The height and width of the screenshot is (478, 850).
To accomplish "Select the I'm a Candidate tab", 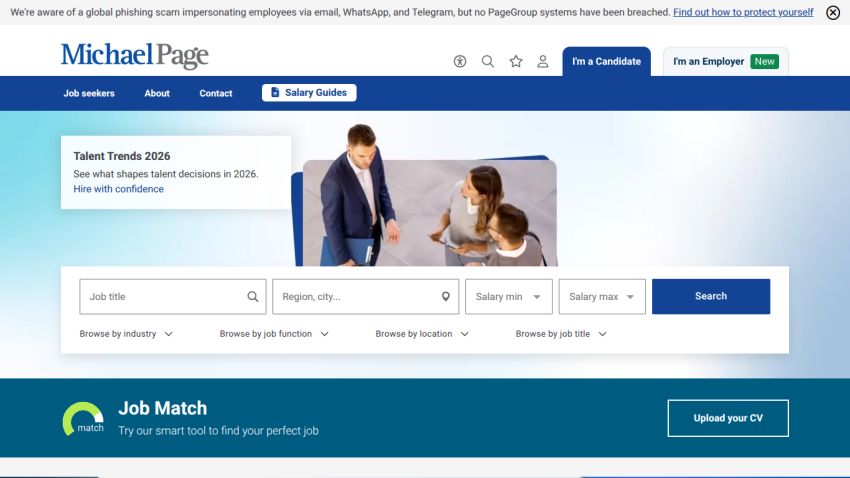I will coord(606,61).
